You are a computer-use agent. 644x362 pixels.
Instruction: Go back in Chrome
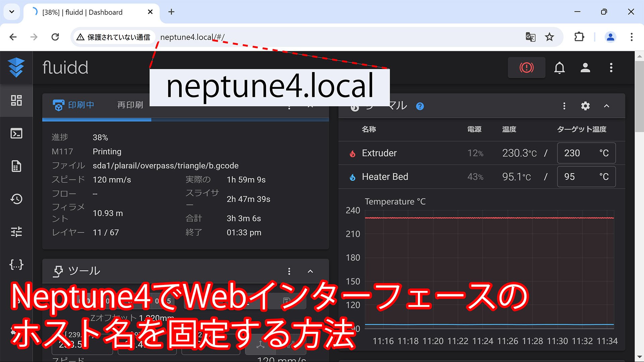click(x=13, y=37)
